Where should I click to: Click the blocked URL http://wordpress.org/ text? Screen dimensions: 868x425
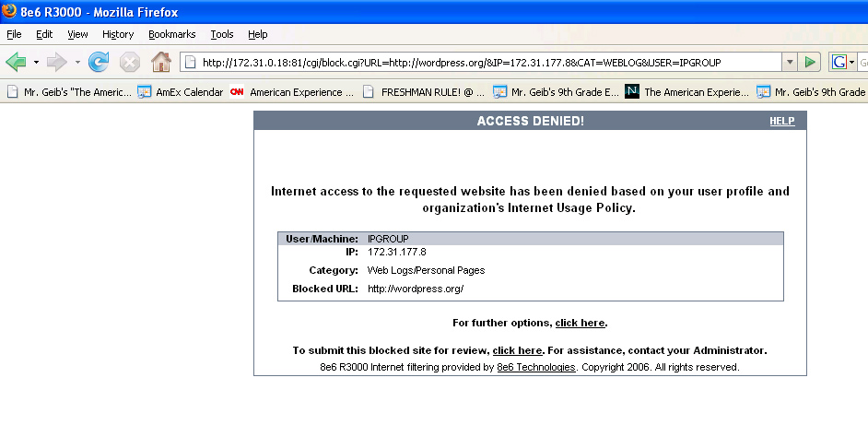416,289
